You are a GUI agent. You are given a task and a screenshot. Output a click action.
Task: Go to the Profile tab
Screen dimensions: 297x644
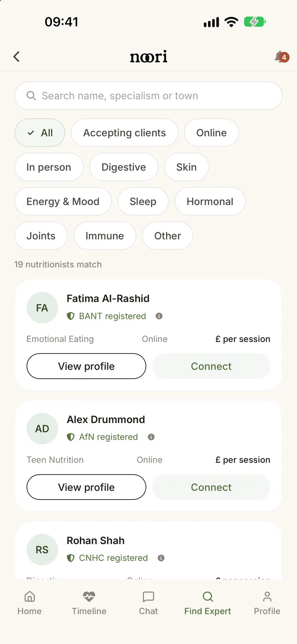tap(267, 603)
